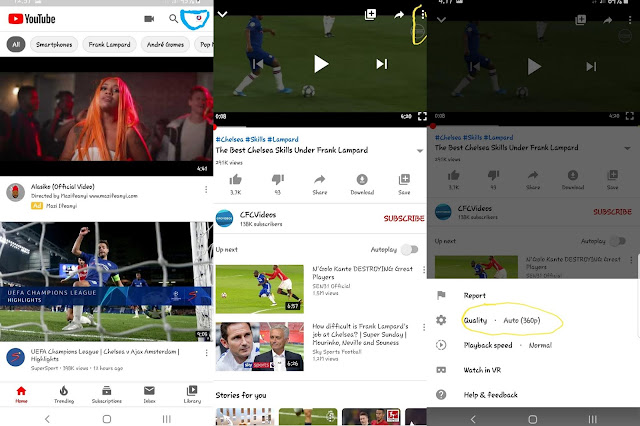Viewport: 640px width, 426px height.
Task: Open search with the magnifier icon
Action: pos(173,19)
